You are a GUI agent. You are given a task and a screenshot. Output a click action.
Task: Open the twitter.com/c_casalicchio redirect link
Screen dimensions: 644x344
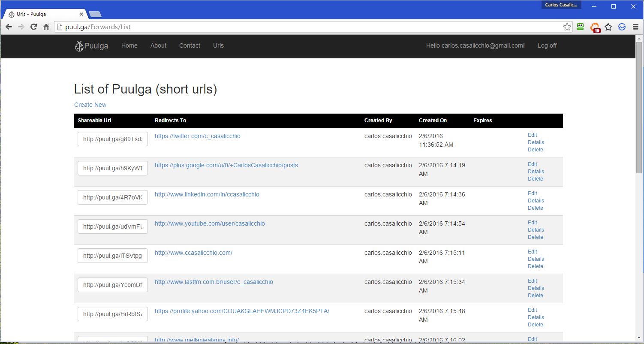(197, 136)
